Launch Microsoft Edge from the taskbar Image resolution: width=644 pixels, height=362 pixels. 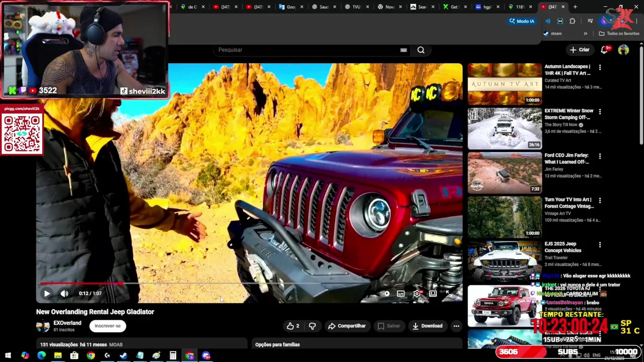[x=41, y=355]
